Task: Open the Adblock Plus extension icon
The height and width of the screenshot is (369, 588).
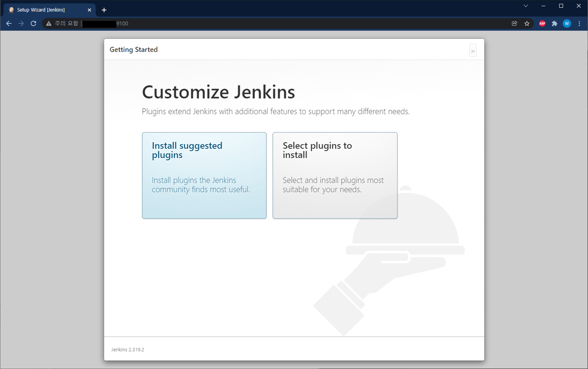Action: [x=542, y=23]
